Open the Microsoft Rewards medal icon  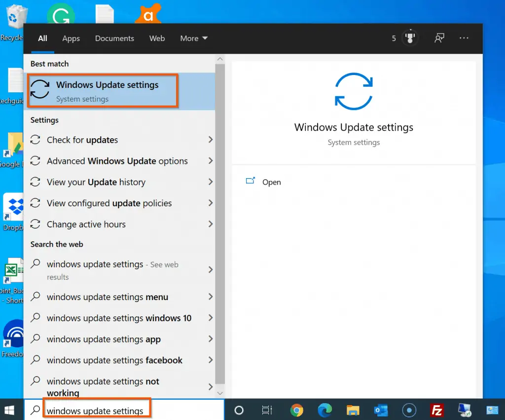click(x=410, y=38)
